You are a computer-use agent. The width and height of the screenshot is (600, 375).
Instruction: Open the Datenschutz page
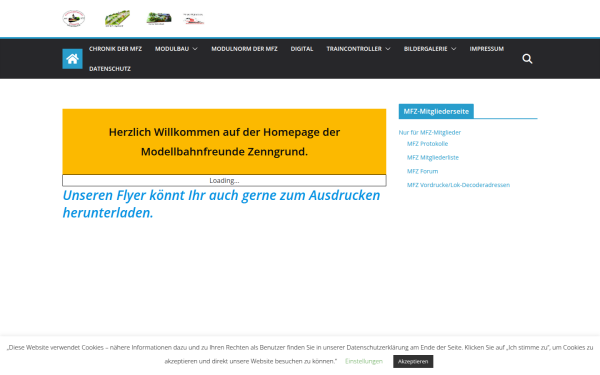(x=110, y=69)
